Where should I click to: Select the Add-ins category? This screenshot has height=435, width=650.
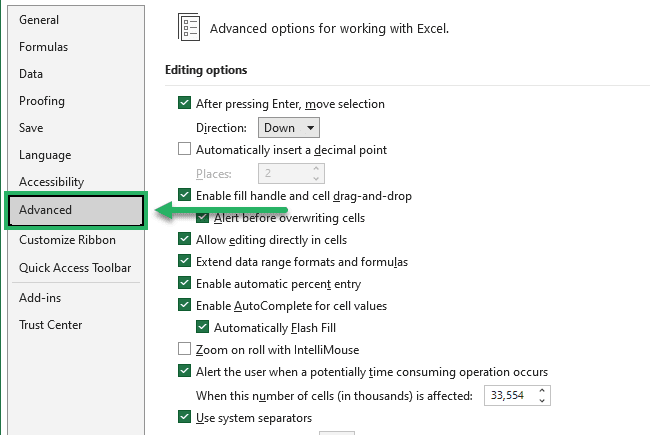pyautogui.click(x=40, y=298)
